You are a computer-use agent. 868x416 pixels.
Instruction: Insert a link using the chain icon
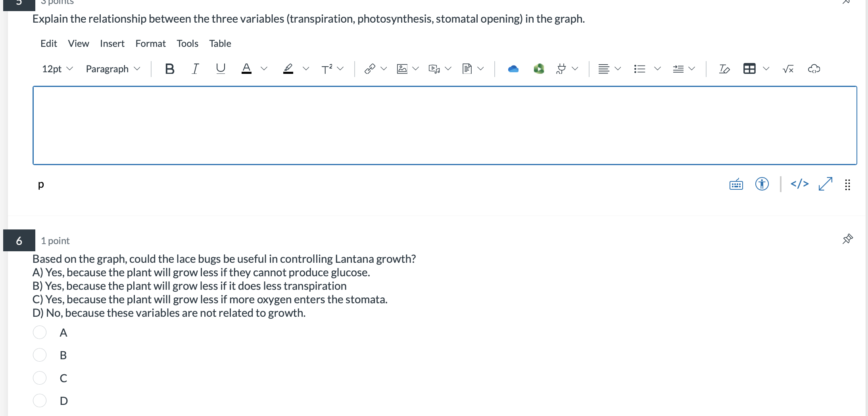tap(370, 69)
